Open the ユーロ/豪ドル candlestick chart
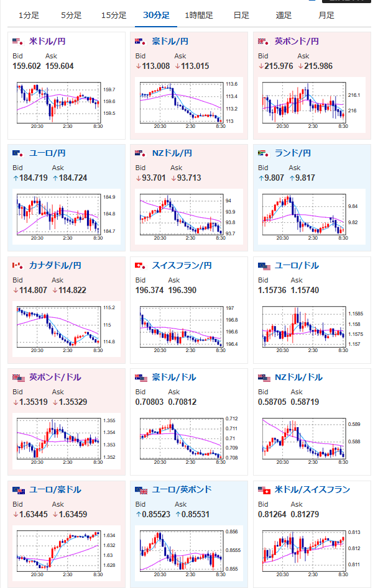This screenshot has height=588, width=378. [x=67, y=553]
